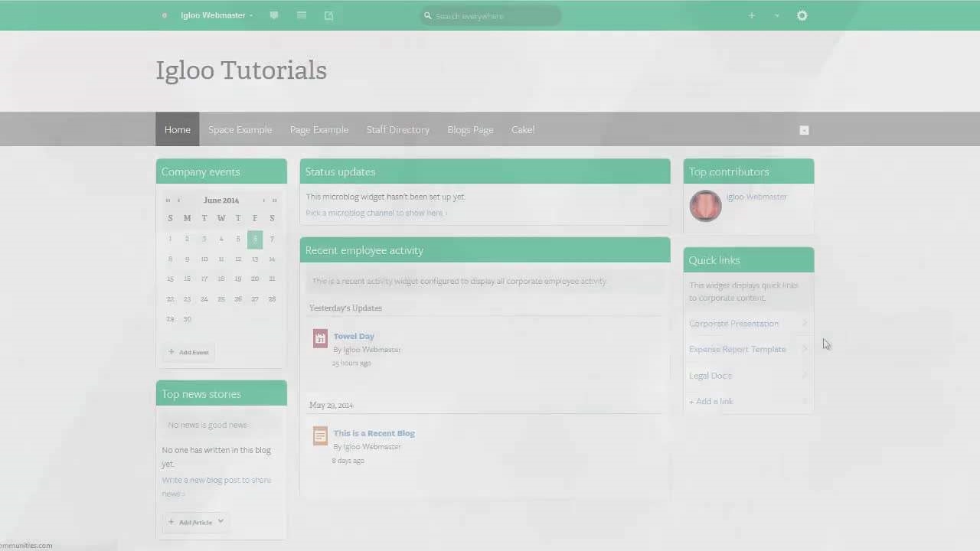The image size is (980, 551).
Task: Click the 8 days ago timestamp
Action: pyautogui.click(x=348, y=461)
